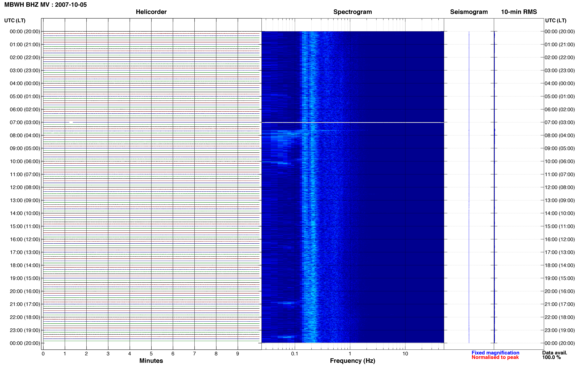Click the '2' tick on Minutes axis
Screen dimensions: 588x368
[x=86, y=354]
